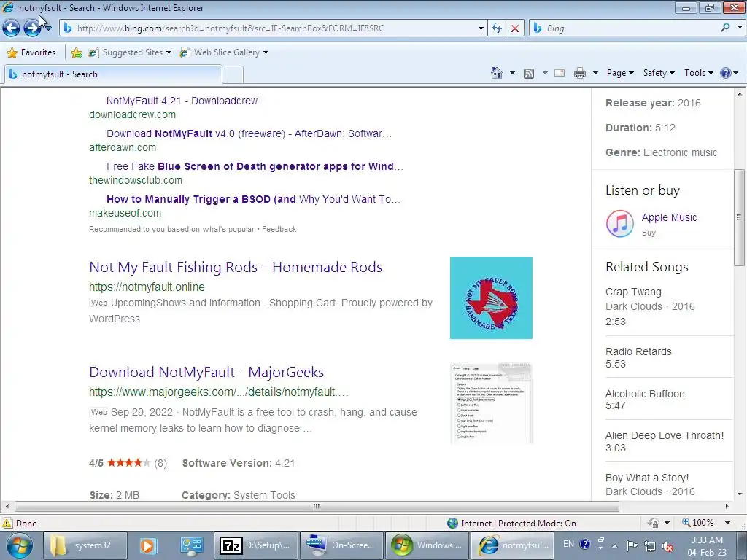Show hidden tray icons arrow
Screen dimensions: 747x560
614,546
